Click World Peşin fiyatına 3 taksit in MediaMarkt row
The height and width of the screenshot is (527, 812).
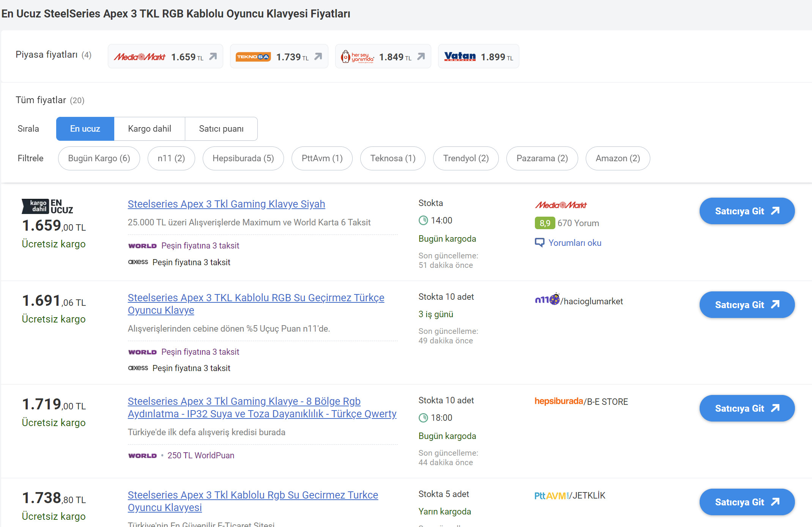(x=200, y=246)
